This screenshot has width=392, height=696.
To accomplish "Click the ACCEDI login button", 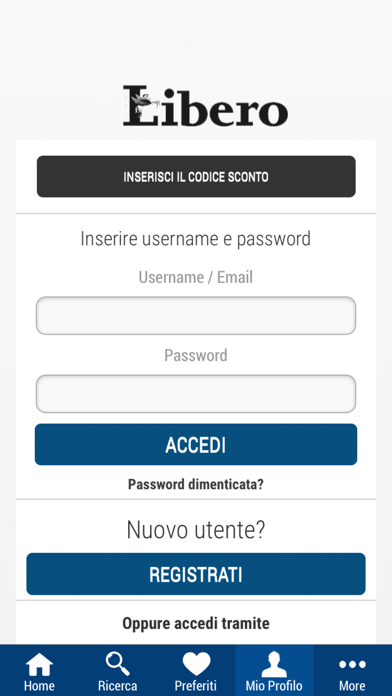I will click(x=196, y=444).
